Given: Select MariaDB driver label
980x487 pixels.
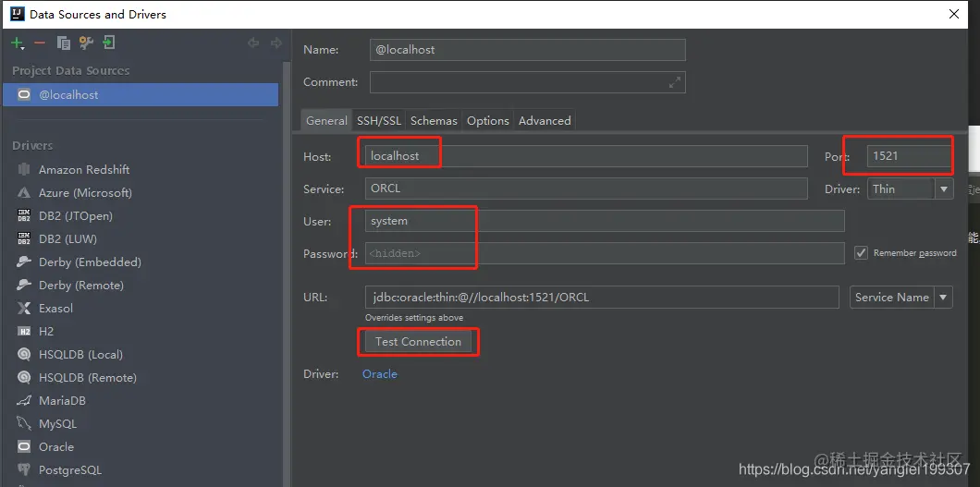Looking at the screenshot, I should click(62, 400).
